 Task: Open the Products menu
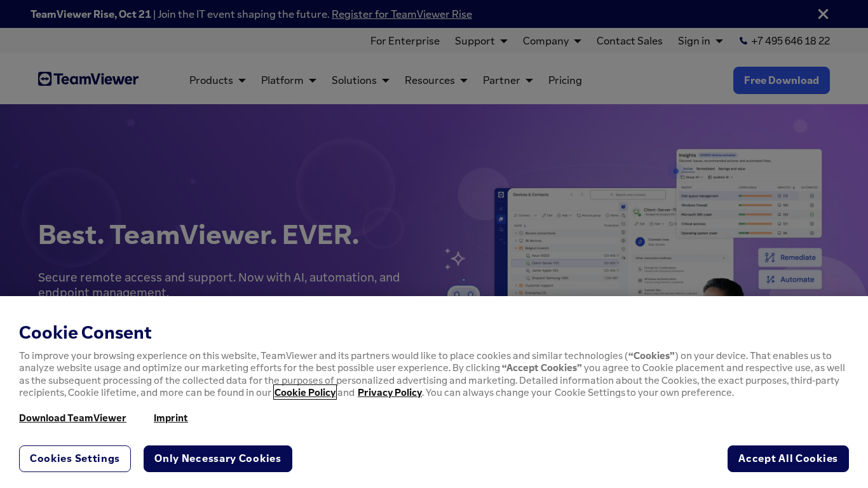217,80
